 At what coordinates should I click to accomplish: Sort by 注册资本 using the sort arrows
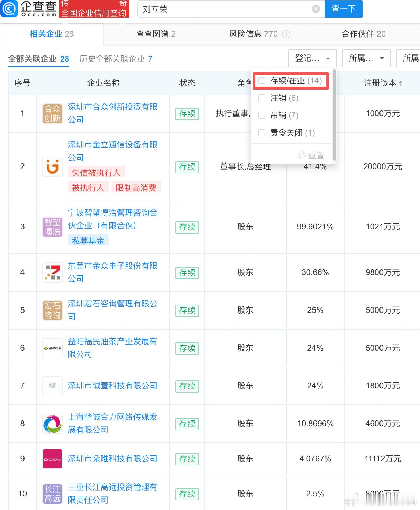click(x=400, y=83)
